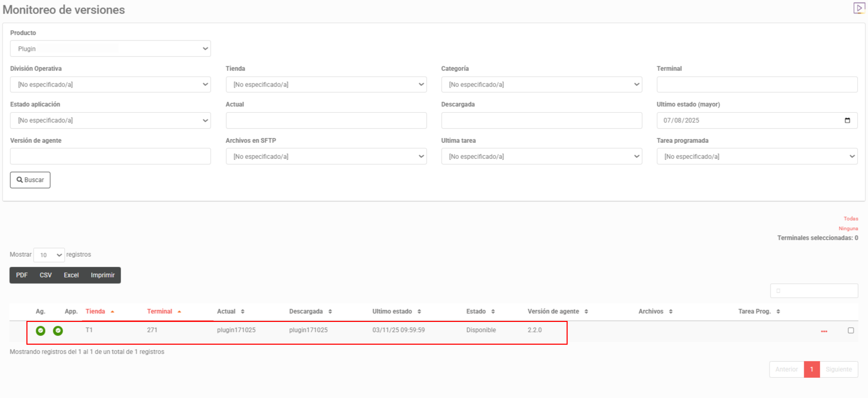The image size is (868, 398).
Task: Sort table by Actual column arrows
Action: tap(242, 312)
